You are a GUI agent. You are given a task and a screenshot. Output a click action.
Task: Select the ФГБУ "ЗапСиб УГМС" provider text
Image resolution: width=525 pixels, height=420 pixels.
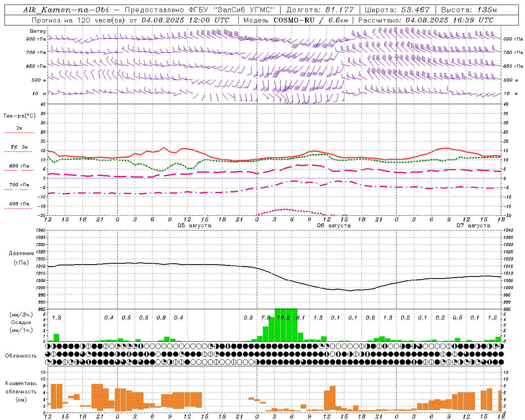pos(233,10)
